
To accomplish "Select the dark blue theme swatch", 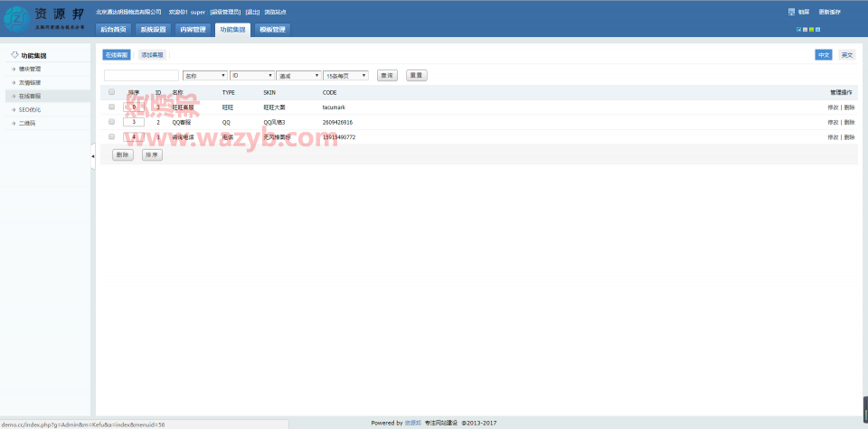I will [798, 30].
